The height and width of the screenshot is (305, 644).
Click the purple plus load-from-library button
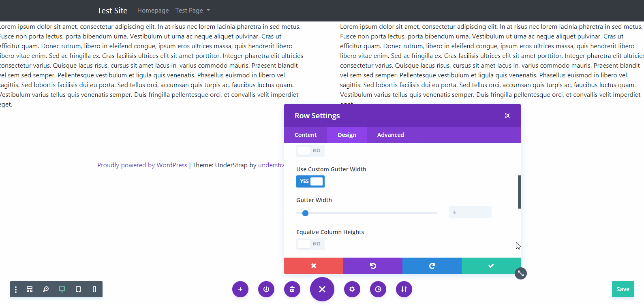pos(240,289)
